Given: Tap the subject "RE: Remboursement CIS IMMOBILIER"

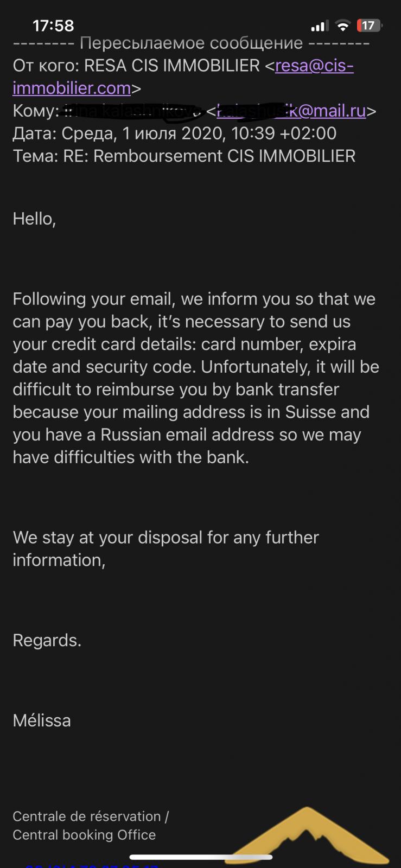Looking at the screenshot, I should tap(209, 156).
